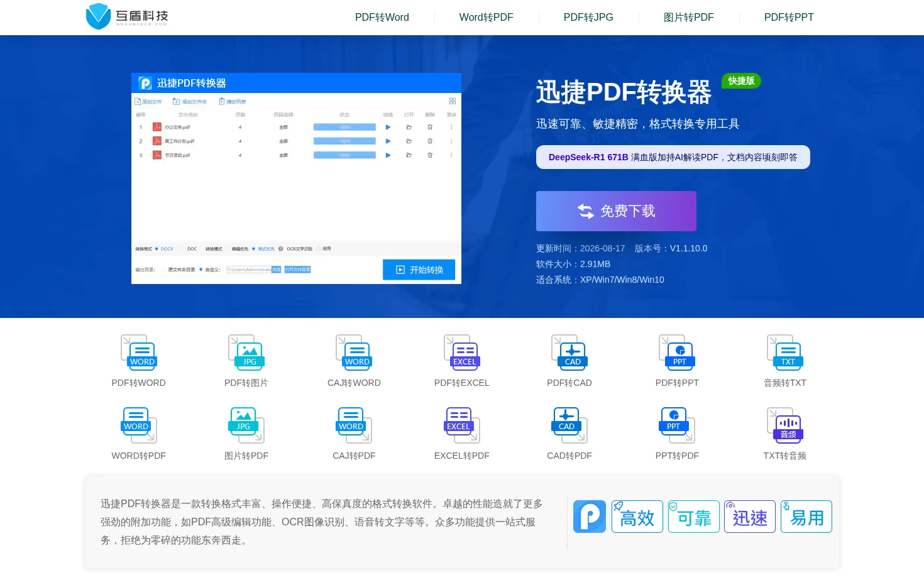This screenshot has width=924, height=580.
Task: Open the PDF转Word nav tab
Action: pos(382,18)
